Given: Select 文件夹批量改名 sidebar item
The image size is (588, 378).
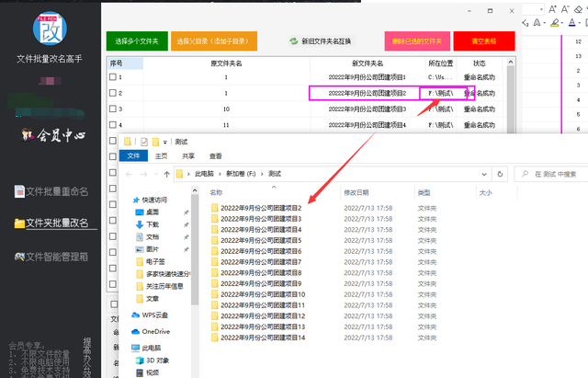Looking at the screenshot, I should point(51,223).
